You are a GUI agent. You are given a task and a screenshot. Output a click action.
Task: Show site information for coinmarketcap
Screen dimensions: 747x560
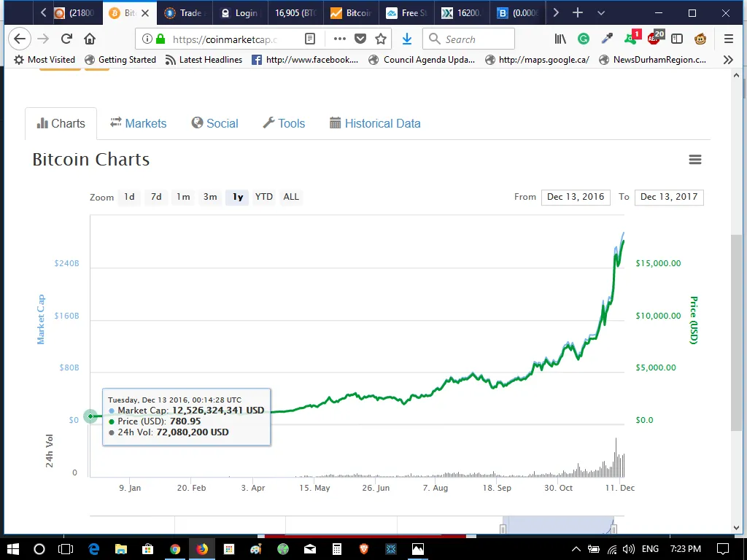click(147, 39)
